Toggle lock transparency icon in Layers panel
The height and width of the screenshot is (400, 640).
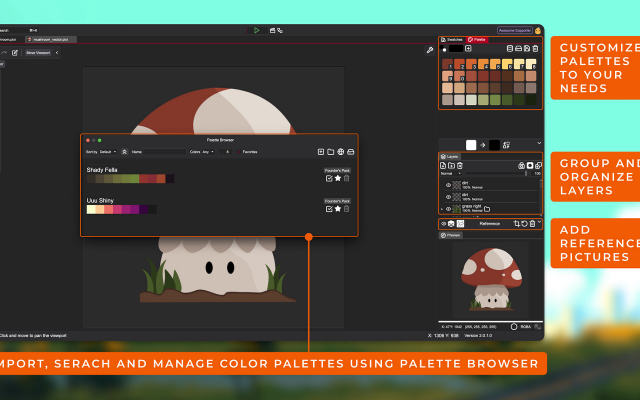(521, 165)
